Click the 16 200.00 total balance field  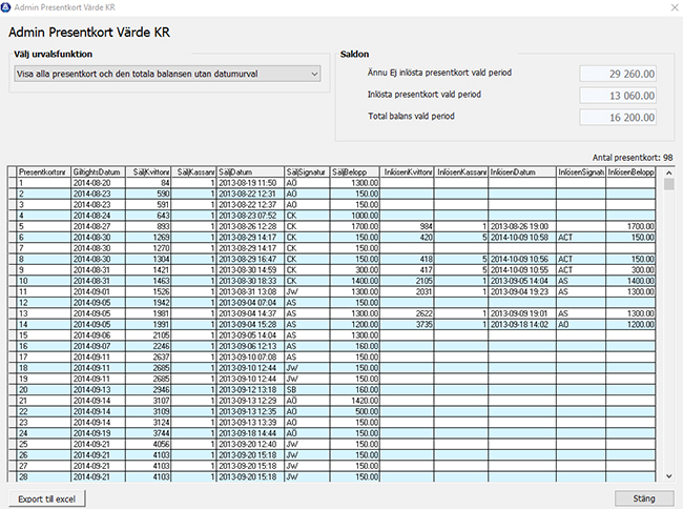[x=618, y=117]
